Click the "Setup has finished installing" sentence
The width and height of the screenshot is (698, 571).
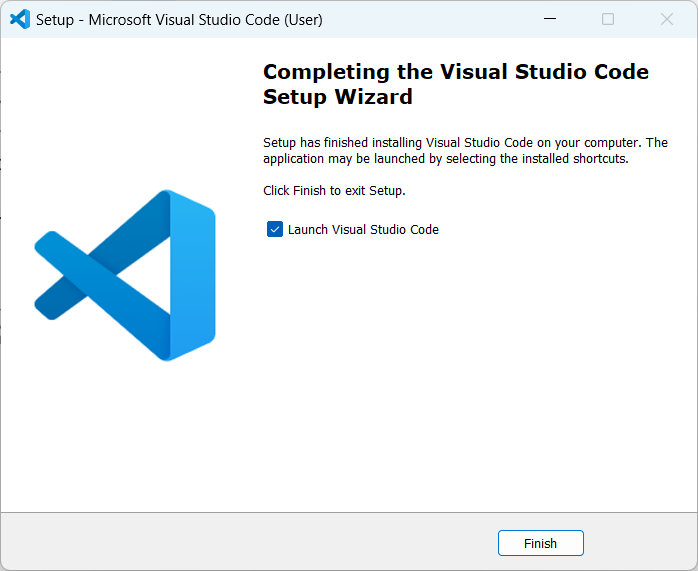[x=465, y=143]
